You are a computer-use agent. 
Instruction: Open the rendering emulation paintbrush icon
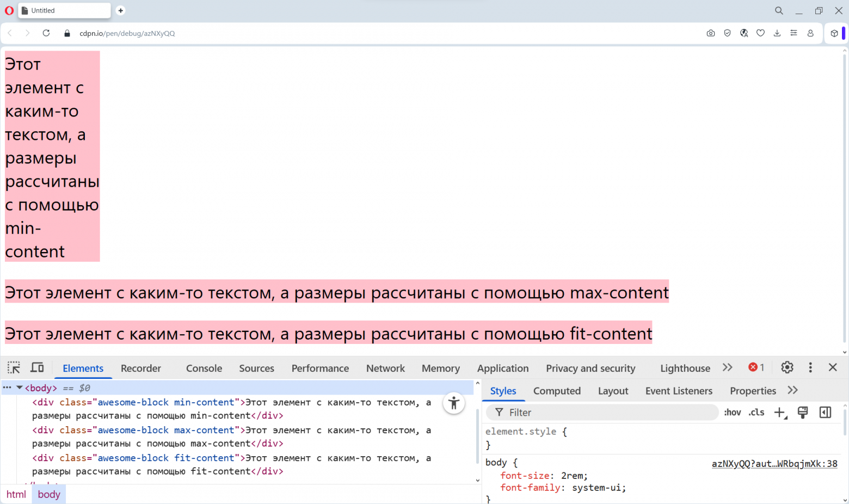[x=803, y=413]
